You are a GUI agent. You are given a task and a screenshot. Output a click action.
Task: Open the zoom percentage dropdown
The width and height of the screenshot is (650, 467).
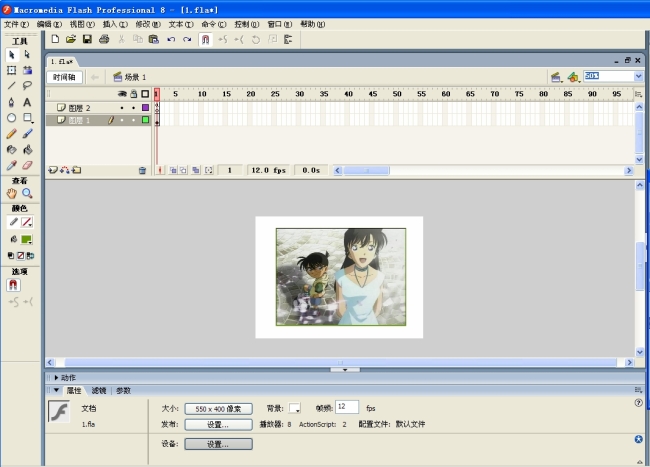pos(638,76)
